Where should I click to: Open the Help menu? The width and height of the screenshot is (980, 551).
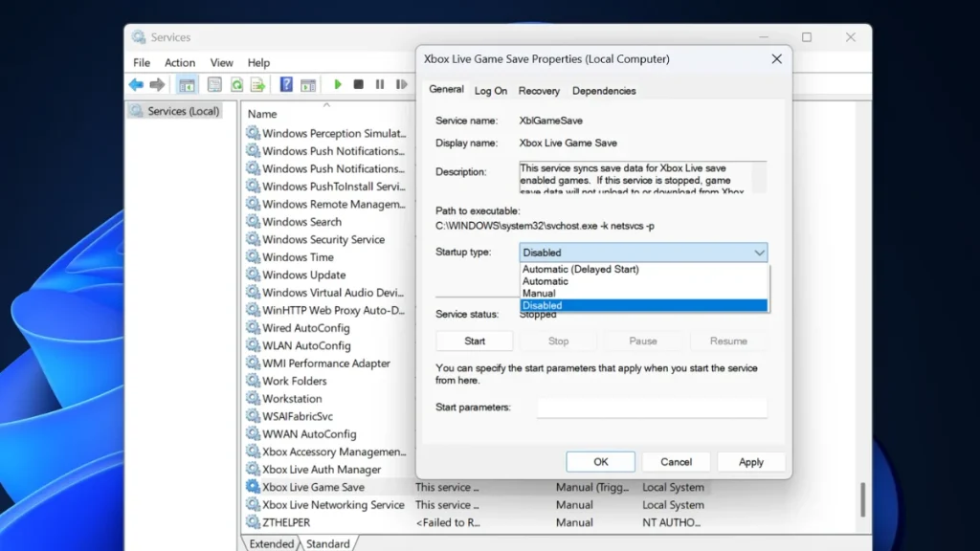tap(258, 62)
